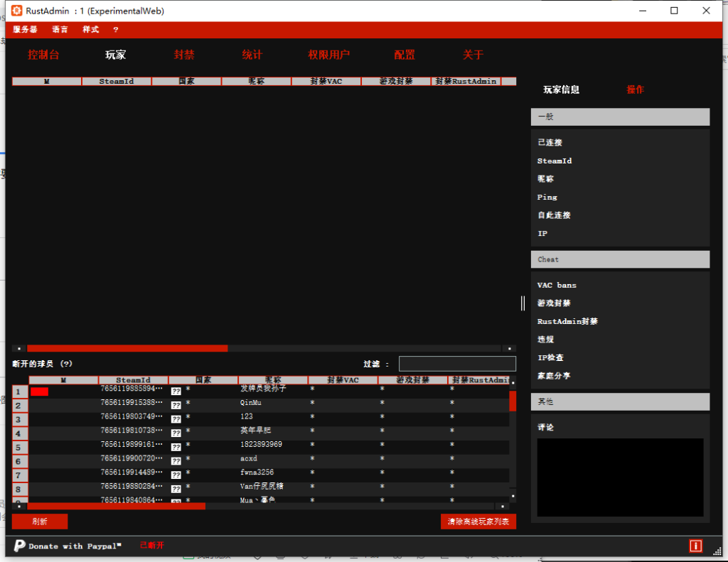Screen dimensions: 728x562
Task: Click the RustAdmin app icon in title bar
Action: click(17, 11)
